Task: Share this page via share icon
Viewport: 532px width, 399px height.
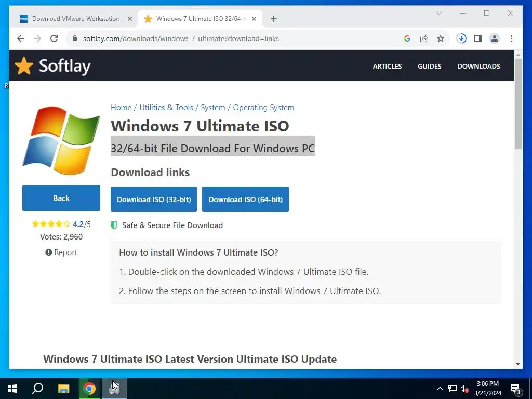Action: point(424,38)
